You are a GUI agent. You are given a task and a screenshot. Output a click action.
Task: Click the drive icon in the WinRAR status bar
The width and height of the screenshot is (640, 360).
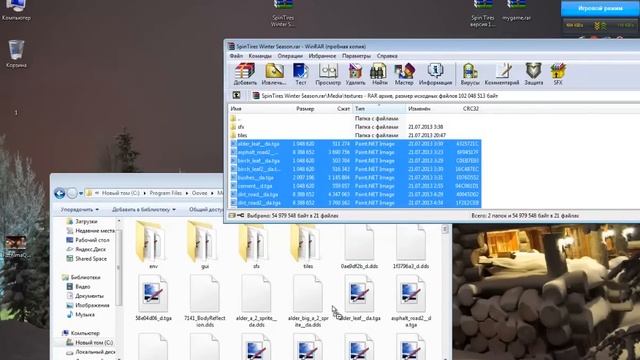(232, 216)
